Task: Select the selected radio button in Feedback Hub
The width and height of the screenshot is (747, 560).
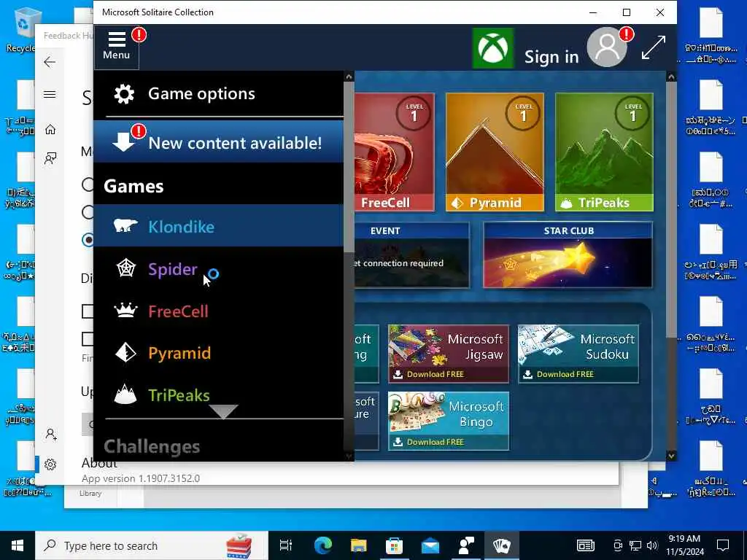Action: (x=88, y=239)
